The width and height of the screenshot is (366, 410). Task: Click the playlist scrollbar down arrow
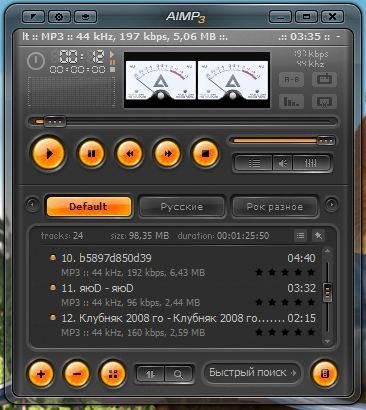[327, 341]
